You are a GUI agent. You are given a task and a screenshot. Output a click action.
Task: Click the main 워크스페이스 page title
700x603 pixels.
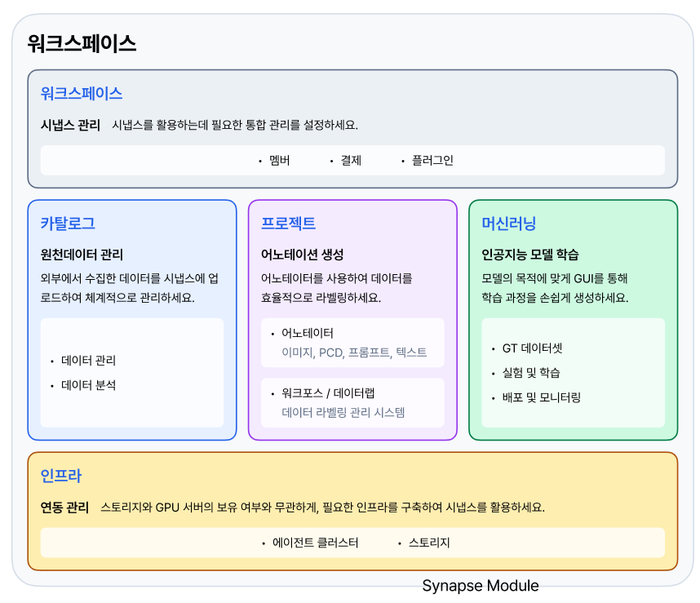pyautogui.click(x=82, y=44)
